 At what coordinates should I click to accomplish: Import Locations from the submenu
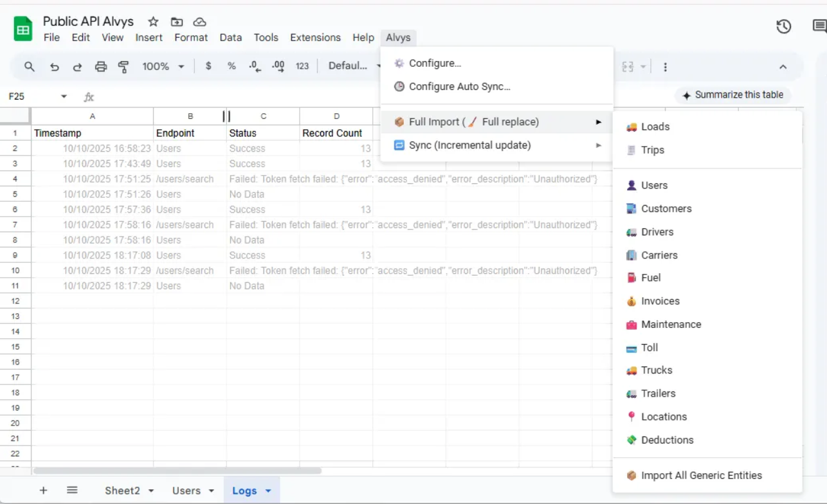pyautogui.click(x=707, y=417)
